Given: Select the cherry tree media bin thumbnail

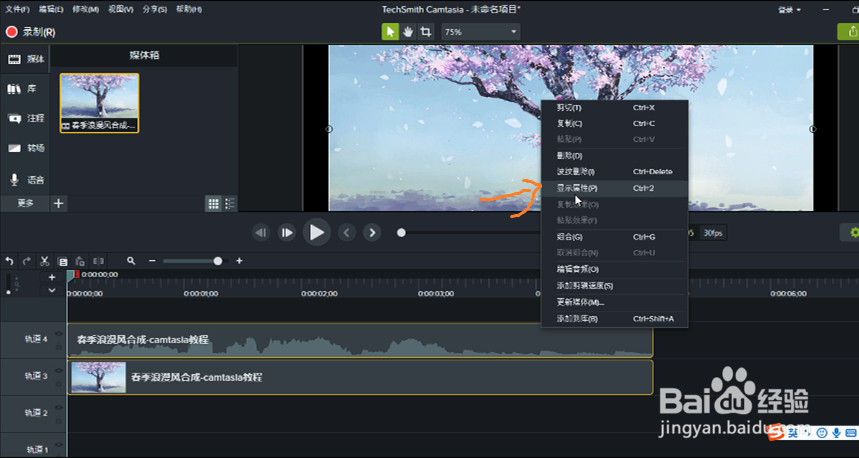Looking at the screenshot, I should (x=100, y=103).
